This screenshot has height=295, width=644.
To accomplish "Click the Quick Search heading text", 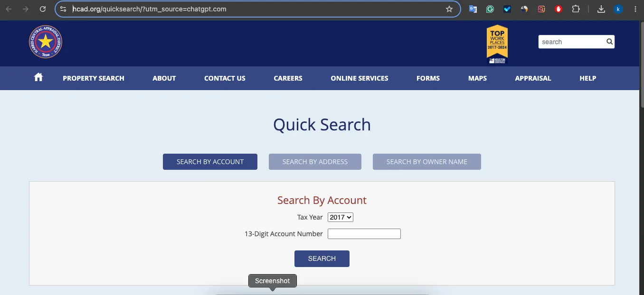I will click(322, 125).
